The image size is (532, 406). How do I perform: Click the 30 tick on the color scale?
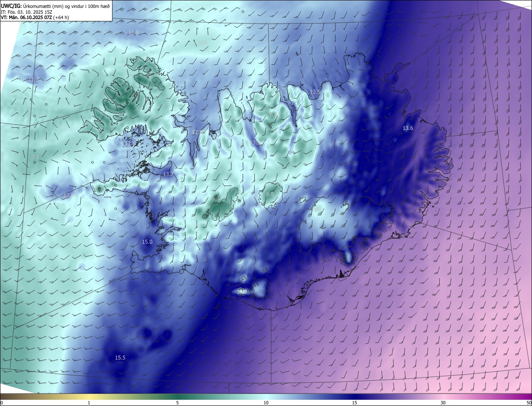point(443,403)
